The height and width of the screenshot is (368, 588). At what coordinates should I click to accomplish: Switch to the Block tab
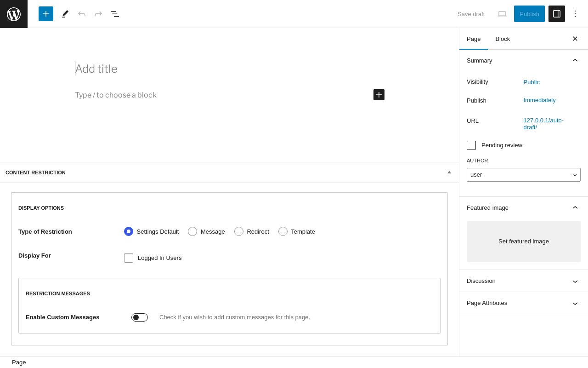[503, 39]
